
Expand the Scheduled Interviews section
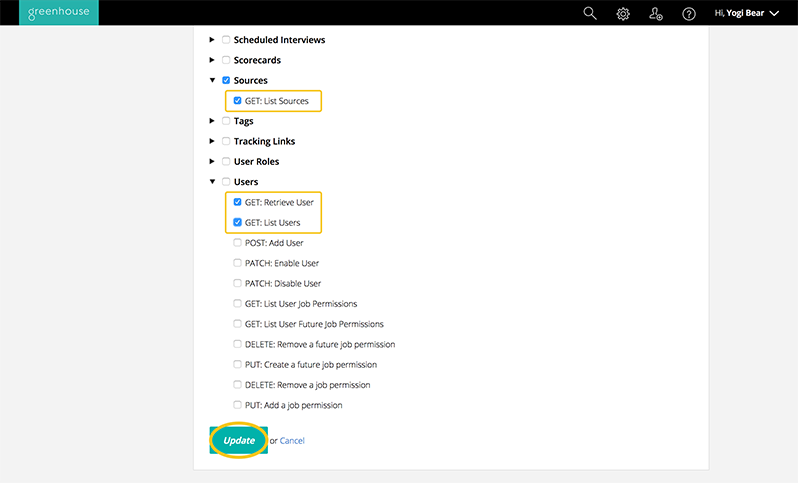point(212,40)
